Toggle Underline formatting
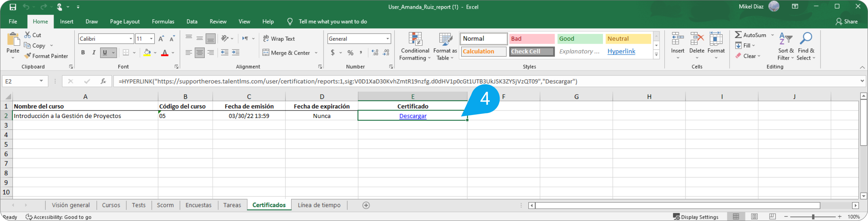Viewport: 868px width, 221px height. click(x=105, y=52)
